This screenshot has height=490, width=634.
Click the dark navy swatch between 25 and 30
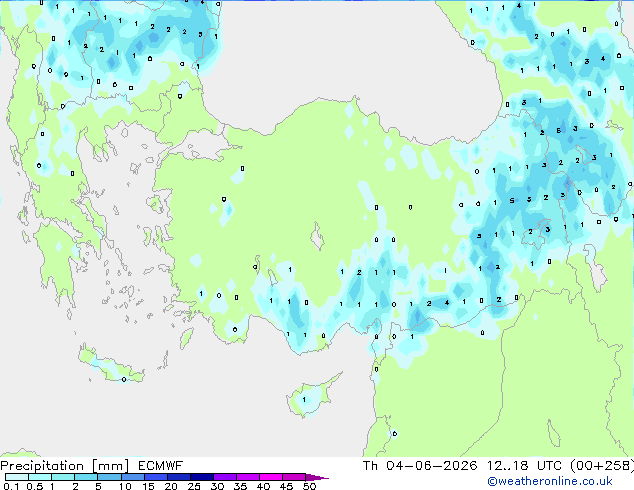coord(201,477)
